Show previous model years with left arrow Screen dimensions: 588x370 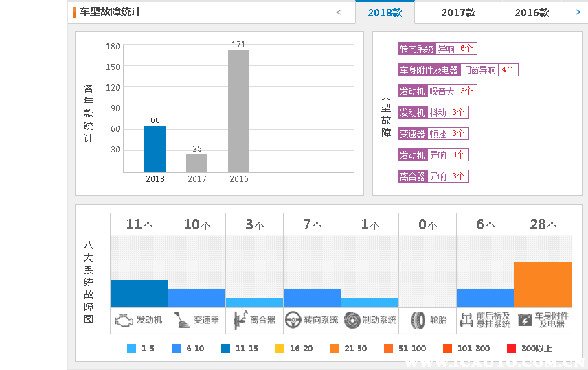[x=339, y=12]
